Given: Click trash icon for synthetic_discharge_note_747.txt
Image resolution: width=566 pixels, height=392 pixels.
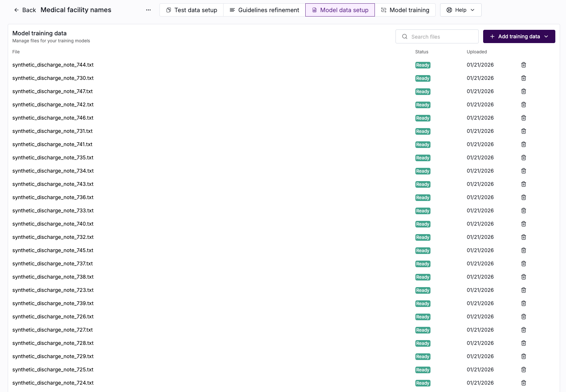Looking at the screenshot, I should [523, 91].
